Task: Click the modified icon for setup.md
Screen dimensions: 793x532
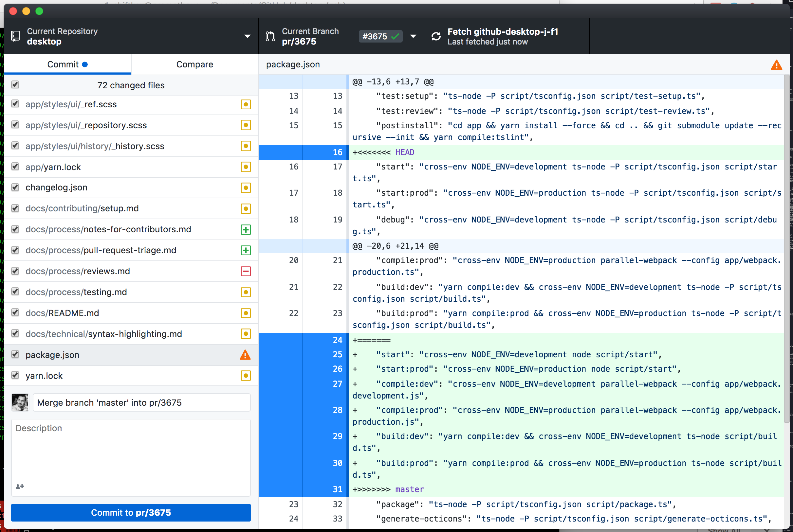Action: (x=246, y=209)
